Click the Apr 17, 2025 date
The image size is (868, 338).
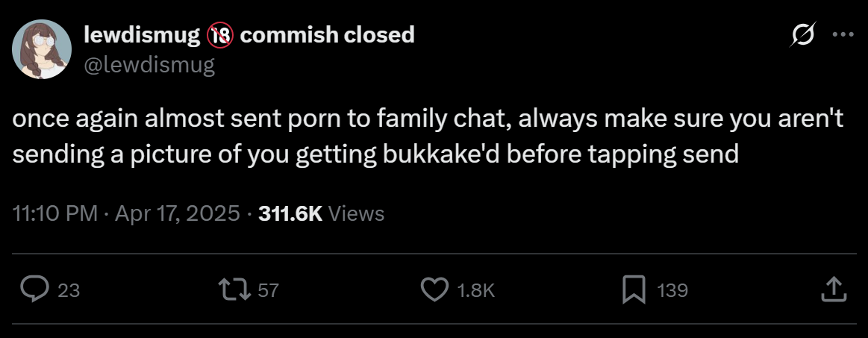coord(177,213)
